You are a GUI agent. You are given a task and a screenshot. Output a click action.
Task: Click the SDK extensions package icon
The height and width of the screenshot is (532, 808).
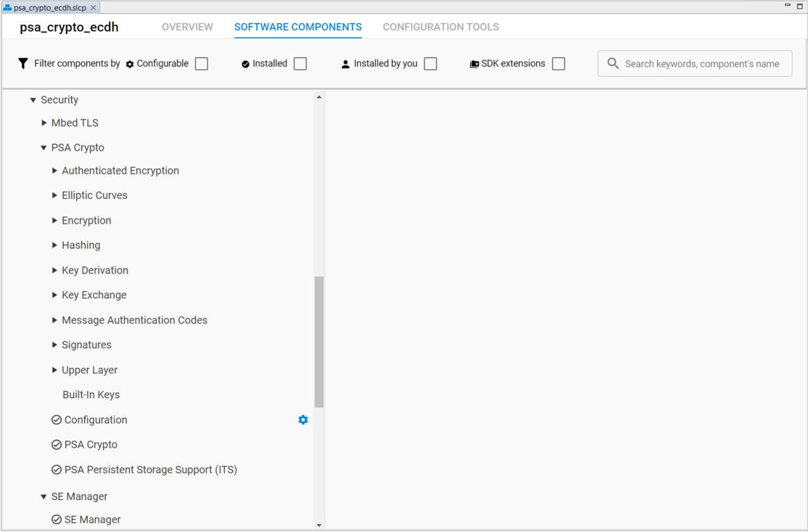click(x=473, y=63)
